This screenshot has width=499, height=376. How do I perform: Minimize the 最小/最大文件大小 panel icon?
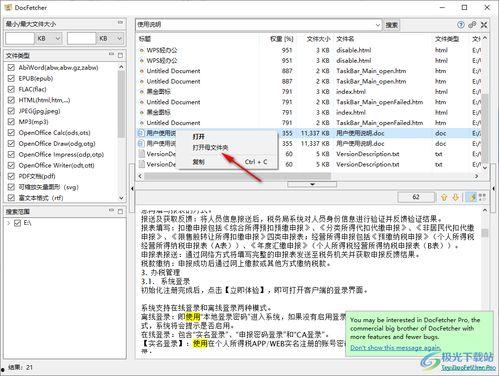pos(120,23)
